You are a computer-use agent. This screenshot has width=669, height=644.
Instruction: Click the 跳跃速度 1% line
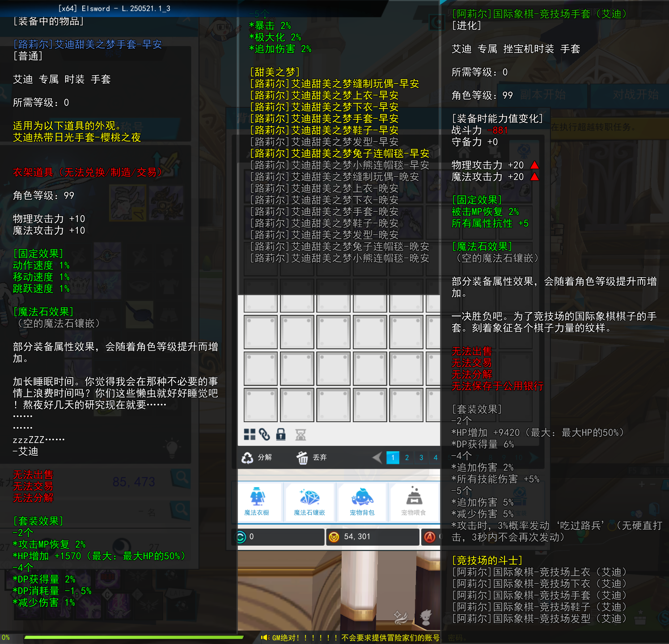click(41, 288)
